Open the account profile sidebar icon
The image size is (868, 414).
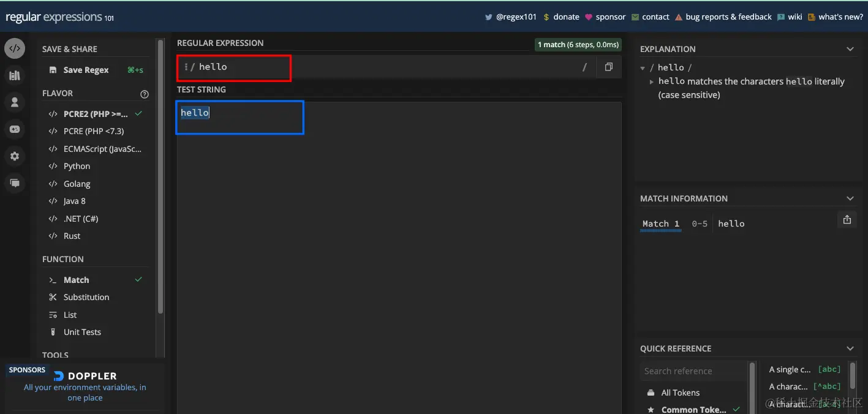click(x=15, y=102)
